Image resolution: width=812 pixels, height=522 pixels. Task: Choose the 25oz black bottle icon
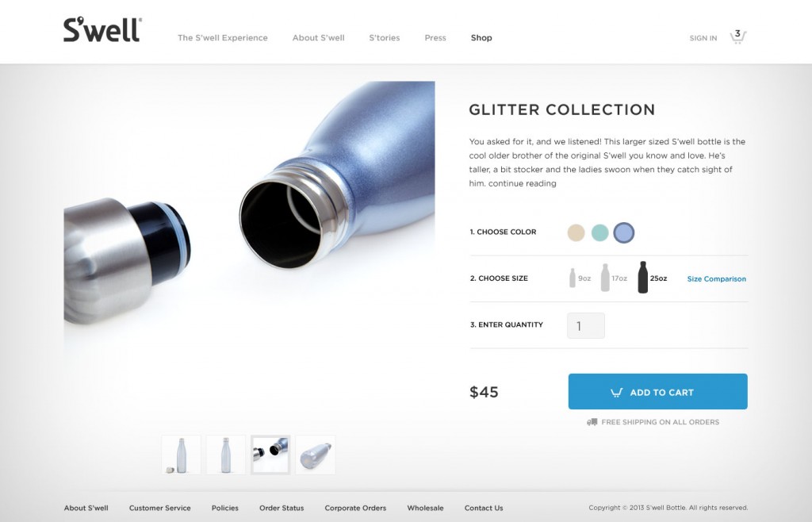click(x=642, y=277)
